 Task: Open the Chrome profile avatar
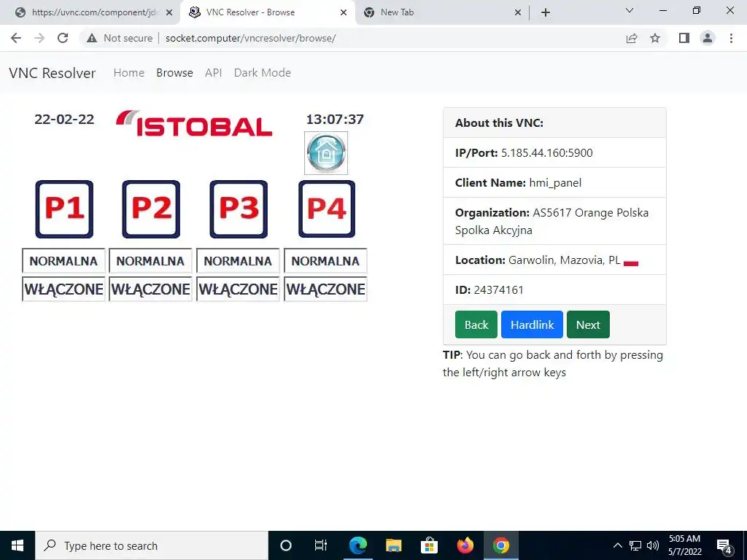point(708,38)
